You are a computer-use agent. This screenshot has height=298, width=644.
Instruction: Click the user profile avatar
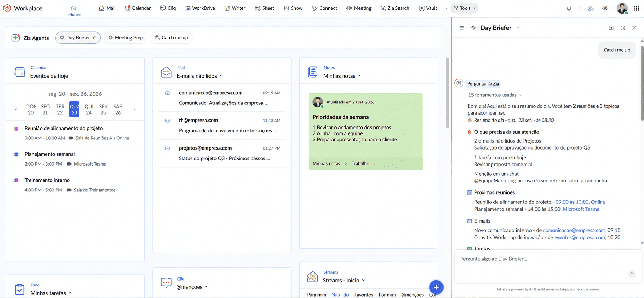622,8
